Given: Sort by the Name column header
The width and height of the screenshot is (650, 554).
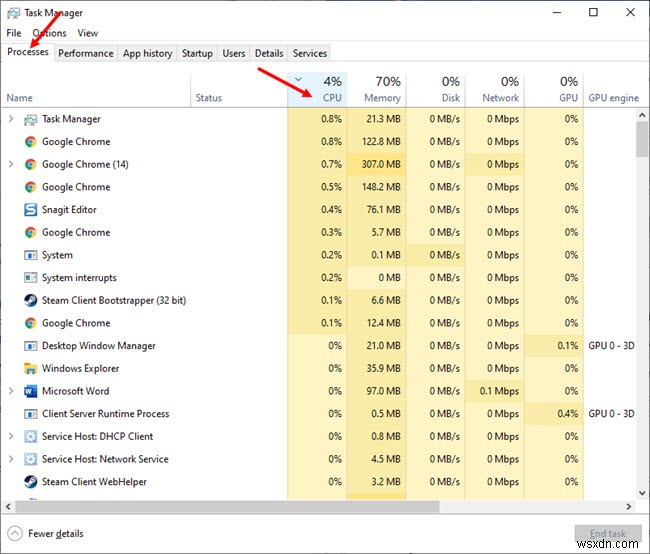Looking at the screenshot, I should pos(96,90).
